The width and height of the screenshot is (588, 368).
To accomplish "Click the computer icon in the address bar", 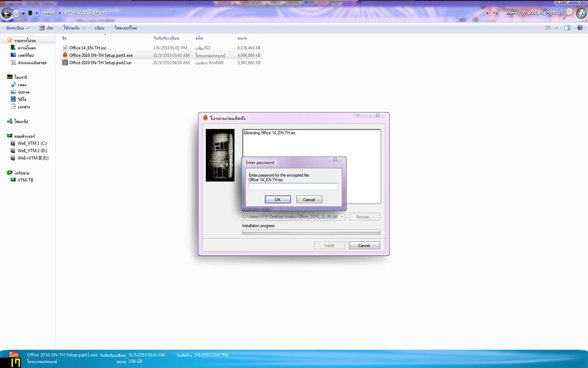I will click(x=30, y=13).
